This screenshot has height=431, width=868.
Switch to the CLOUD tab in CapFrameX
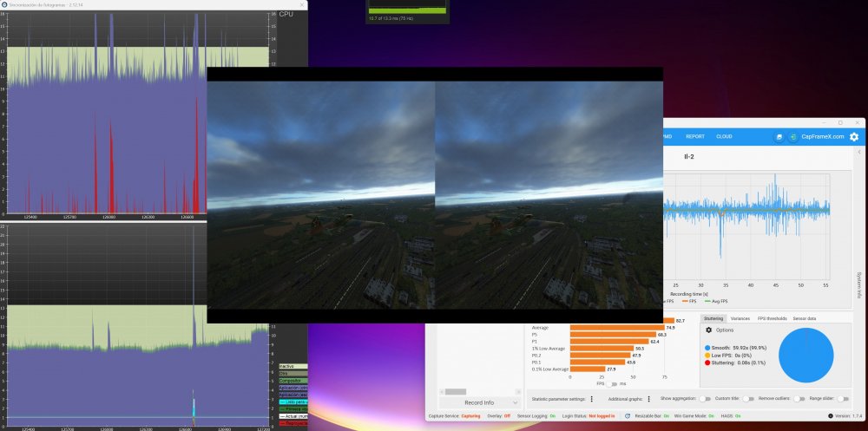tap(724, 136)
